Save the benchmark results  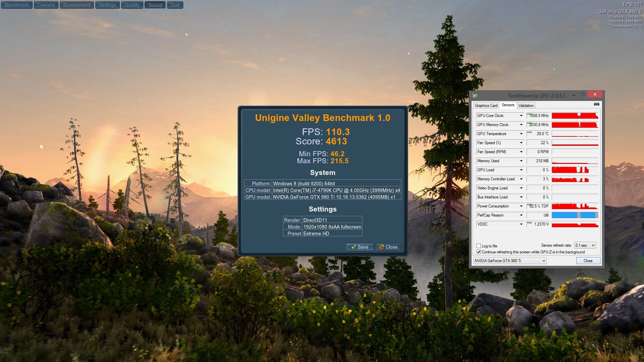point(360,247)
